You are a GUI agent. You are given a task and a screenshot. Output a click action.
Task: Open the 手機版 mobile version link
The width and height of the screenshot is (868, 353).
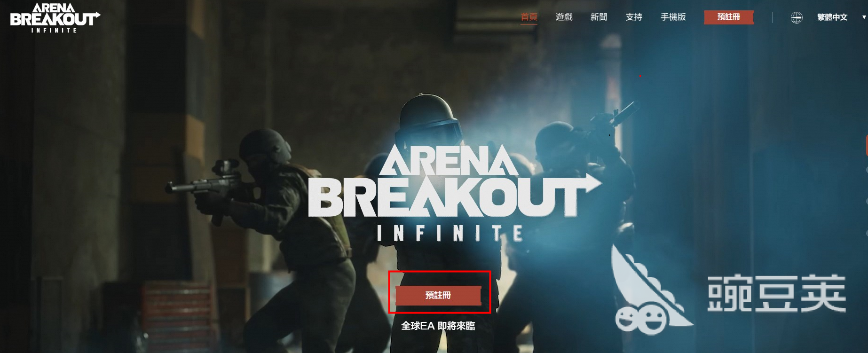click(x=673, y=17)
